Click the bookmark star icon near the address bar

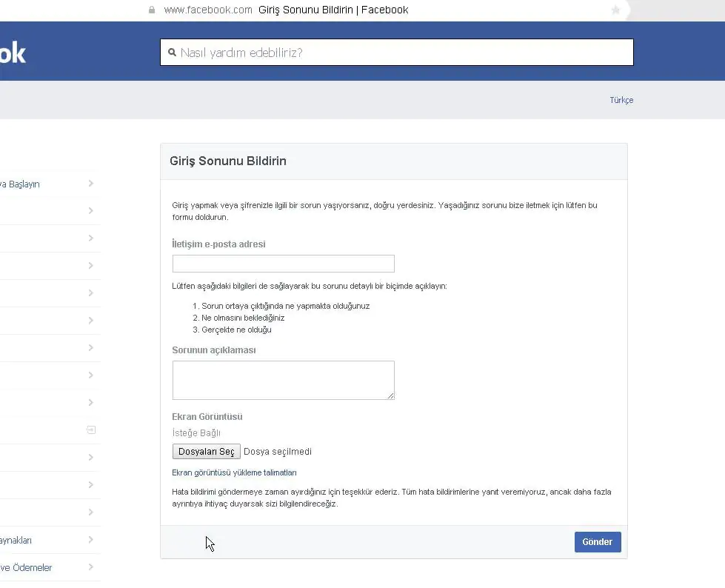(617, 10)
